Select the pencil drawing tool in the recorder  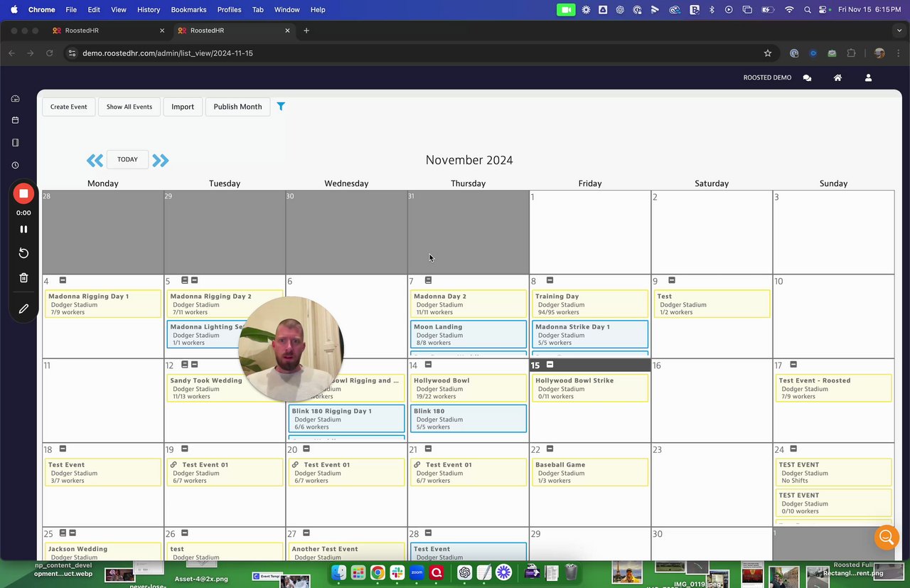tap(23, 309)
